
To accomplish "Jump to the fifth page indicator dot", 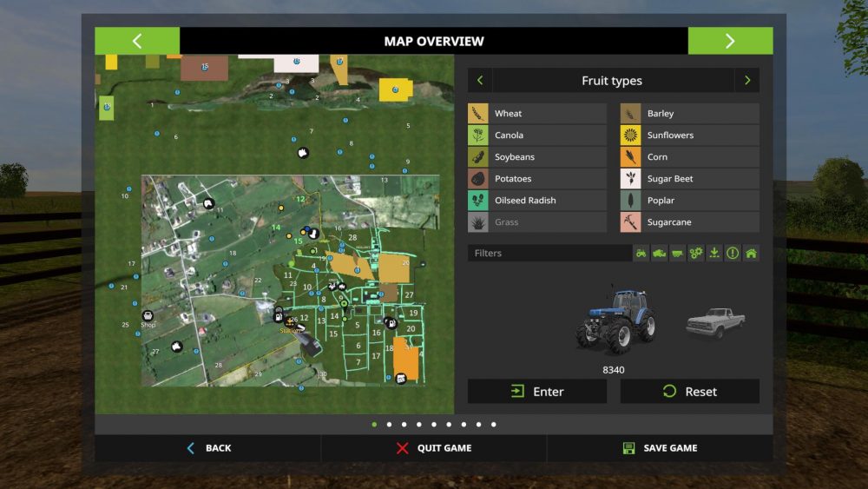I will point(434,425).
